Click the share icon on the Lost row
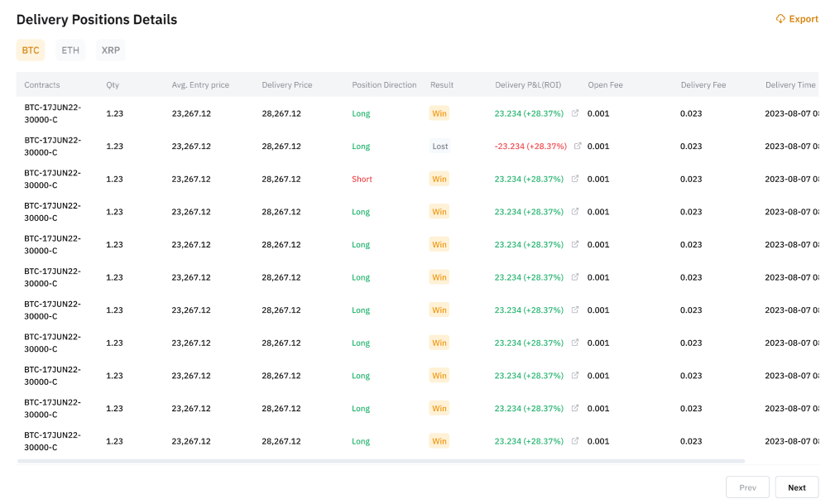 tap(578, 146)
